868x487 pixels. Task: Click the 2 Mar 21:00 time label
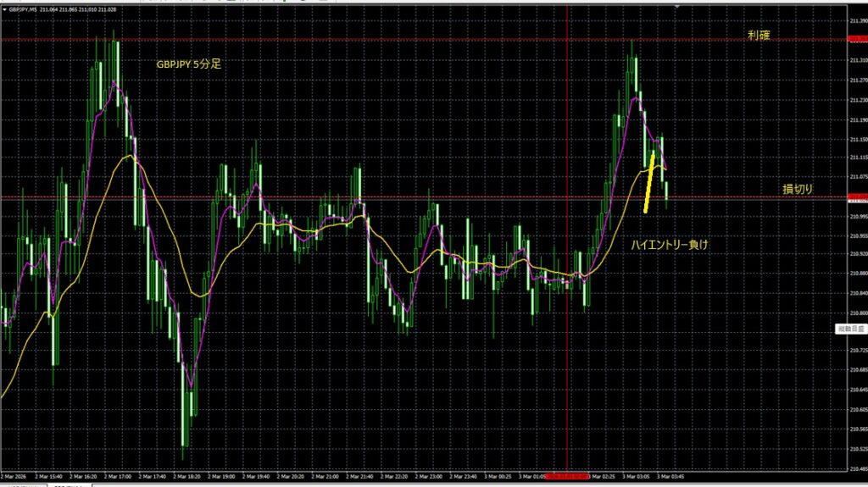coord(325,477)
